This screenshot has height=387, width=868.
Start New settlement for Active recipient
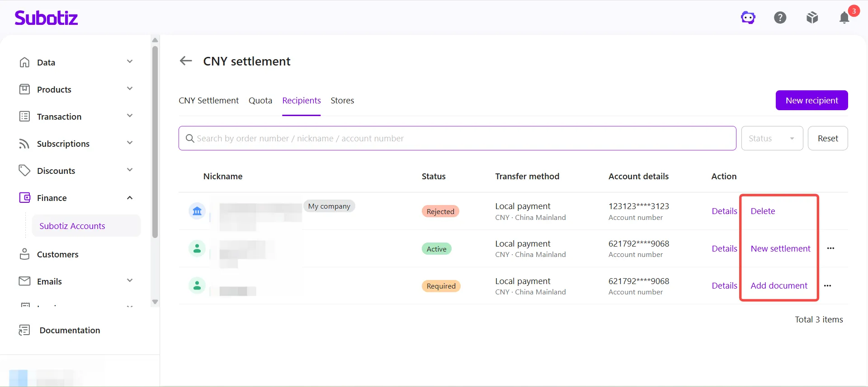pyautogui.click(x=780, y=248)
